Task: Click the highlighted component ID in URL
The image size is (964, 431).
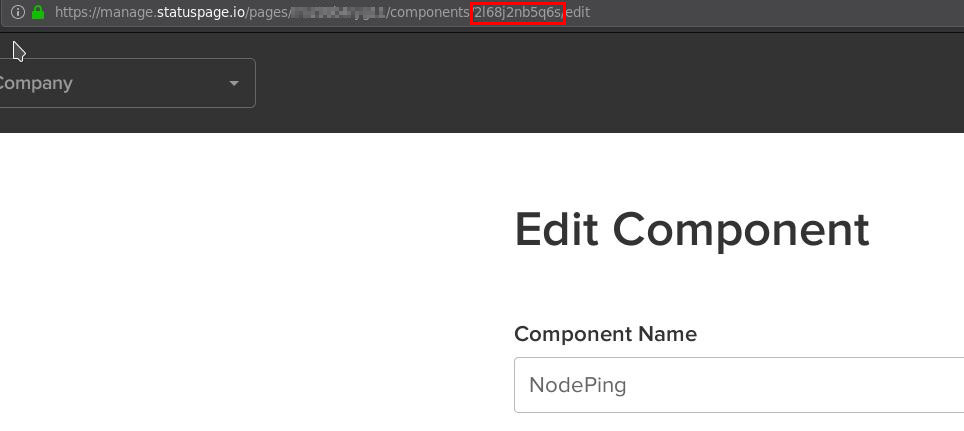Action: click(518, 13)
